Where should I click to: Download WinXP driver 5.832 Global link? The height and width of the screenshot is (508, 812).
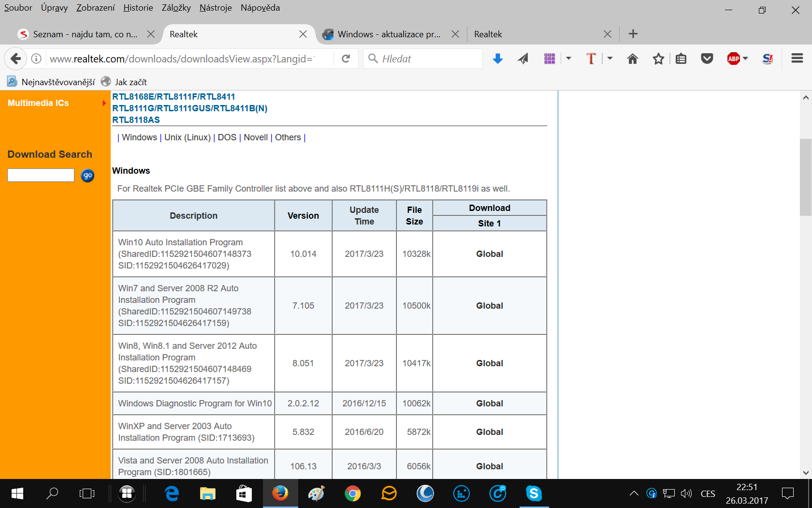490,432
